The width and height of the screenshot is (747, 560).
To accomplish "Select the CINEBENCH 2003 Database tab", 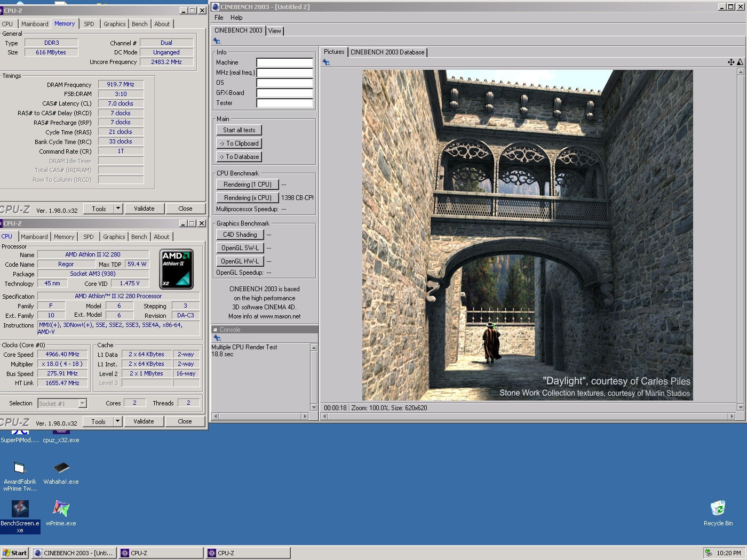I will tap(387, 52).
